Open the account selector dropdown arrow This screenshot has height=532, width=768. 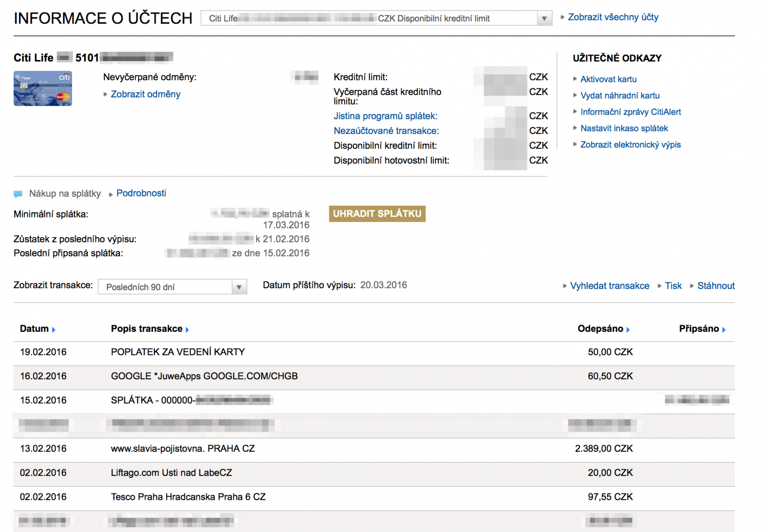544,18
